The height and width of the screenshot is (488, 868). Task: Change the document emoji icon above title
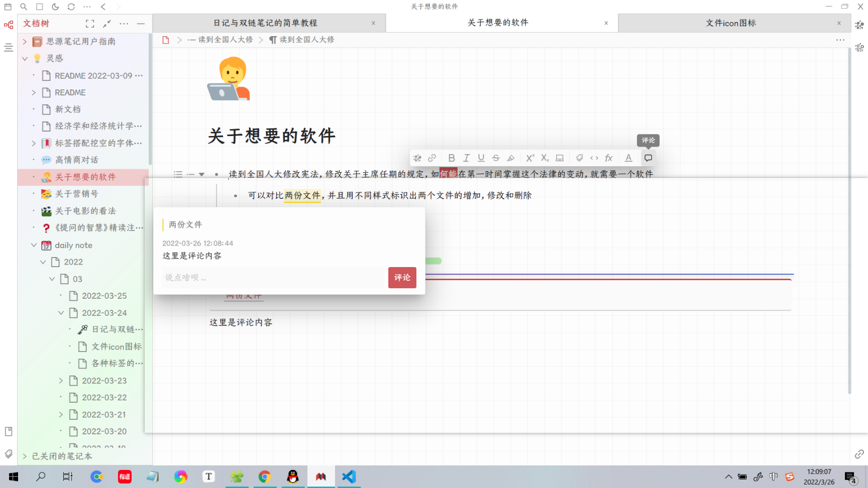[229, 78]
